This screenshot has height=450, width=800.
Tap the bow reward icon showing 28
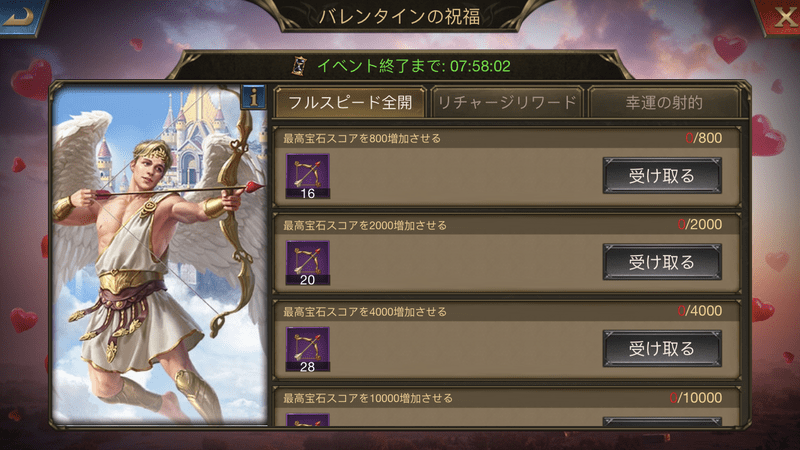pos(308,349)
